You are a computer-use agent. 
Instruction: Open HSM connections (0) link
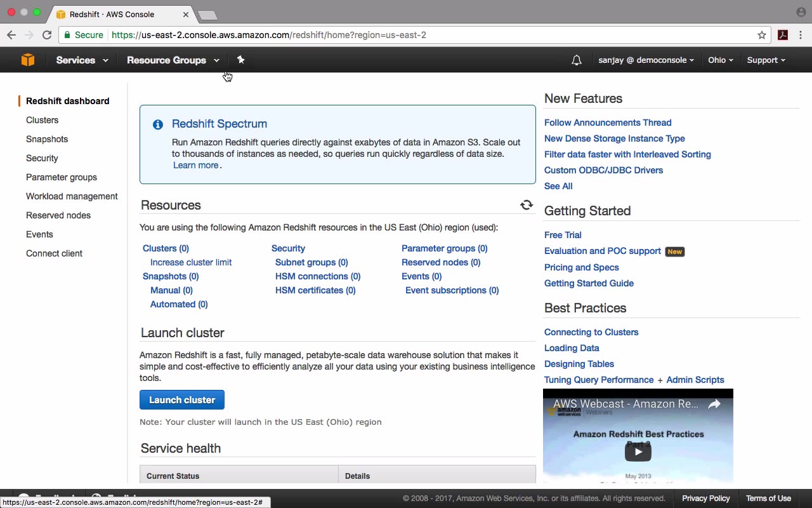(318, 276)
